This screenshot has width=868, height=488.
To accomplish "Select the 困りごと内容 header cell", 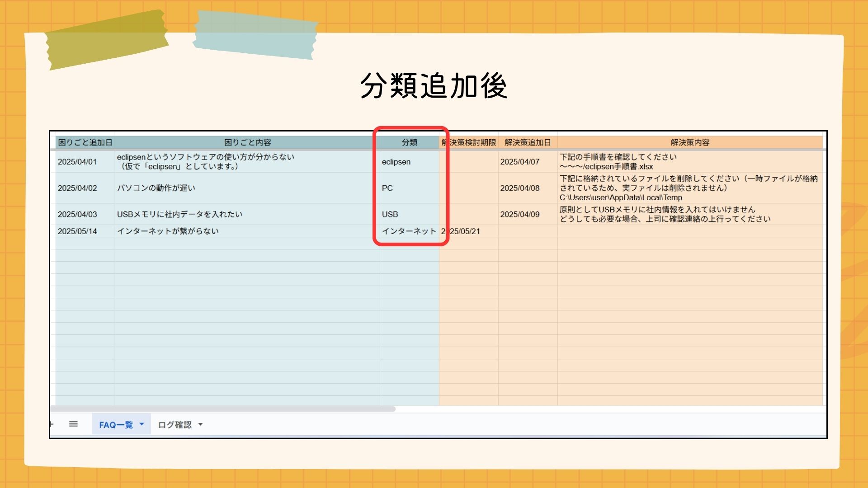I will [247, 142].
